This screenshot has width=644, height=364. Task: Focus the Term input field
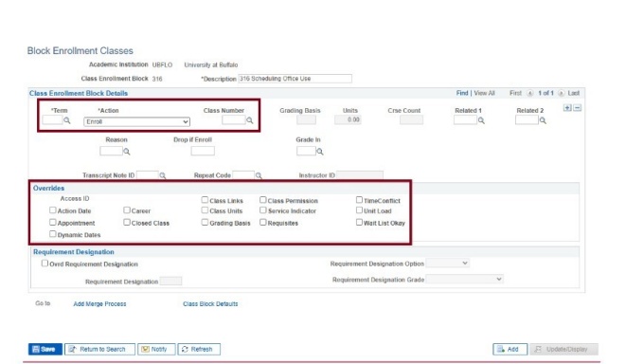click(x=53, y=120)
